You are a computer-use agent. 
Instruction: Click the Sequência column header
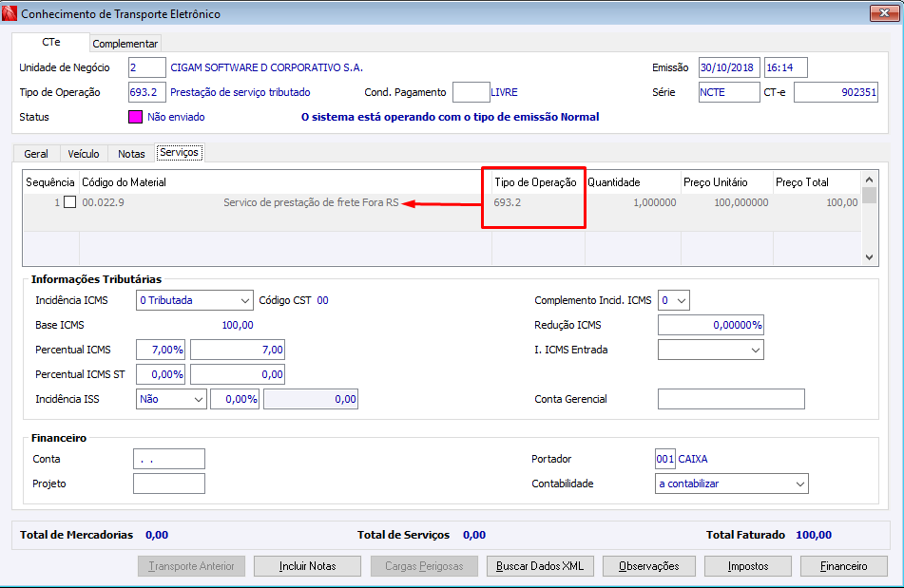50,182
